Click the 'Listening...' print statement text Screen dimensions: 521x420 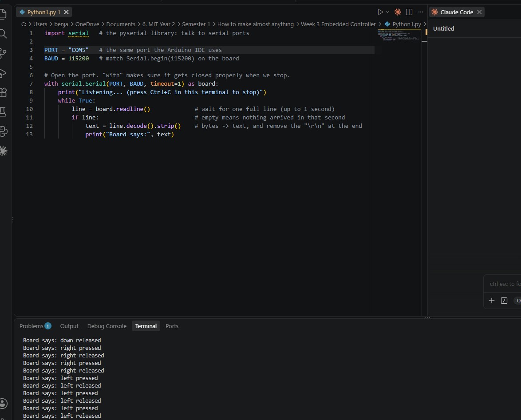click(x=162, y=92)
